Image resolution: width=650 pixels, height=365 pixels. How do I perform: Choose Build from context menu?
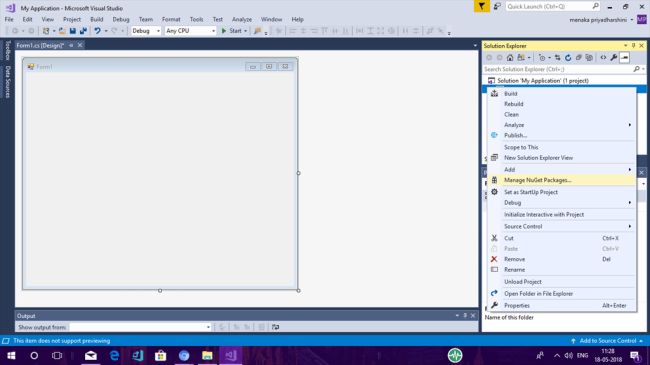562,94
